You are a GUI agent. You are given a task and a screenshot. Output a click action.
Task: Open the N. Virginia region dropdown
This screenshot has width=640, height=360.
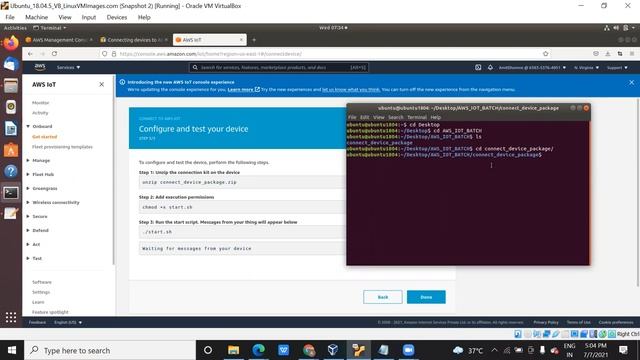click(x=587, y=68)
